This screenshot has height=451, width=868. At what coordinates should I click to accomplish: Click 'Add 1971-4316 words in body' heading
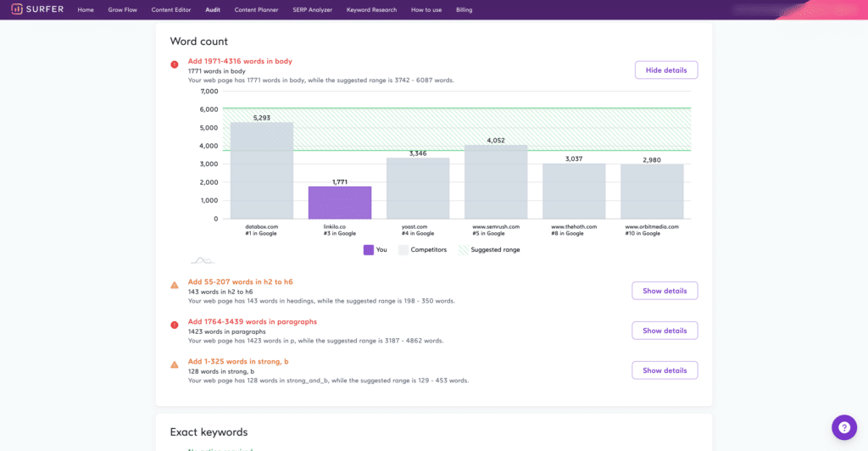[240, 61]
